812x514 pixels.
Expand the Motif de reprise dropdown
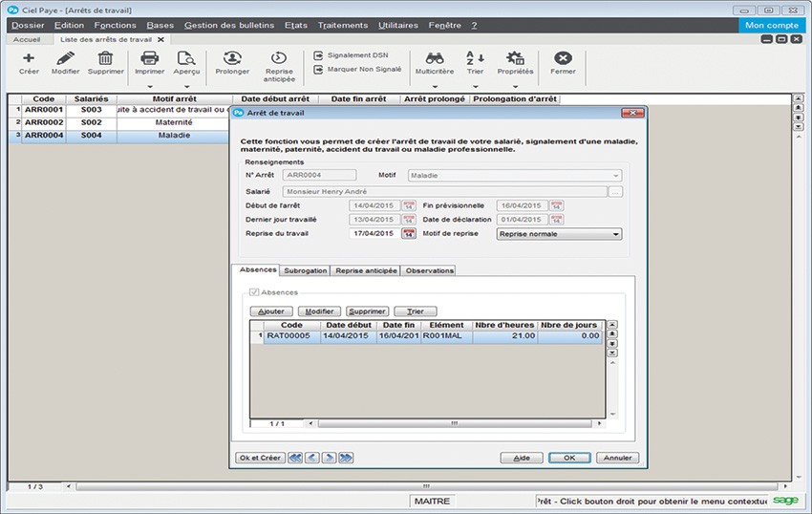[616, 233]
